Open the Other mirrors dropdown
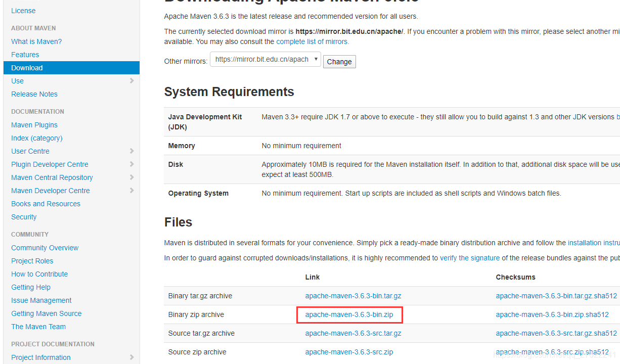Screen dimensions: 620x364 265,60
